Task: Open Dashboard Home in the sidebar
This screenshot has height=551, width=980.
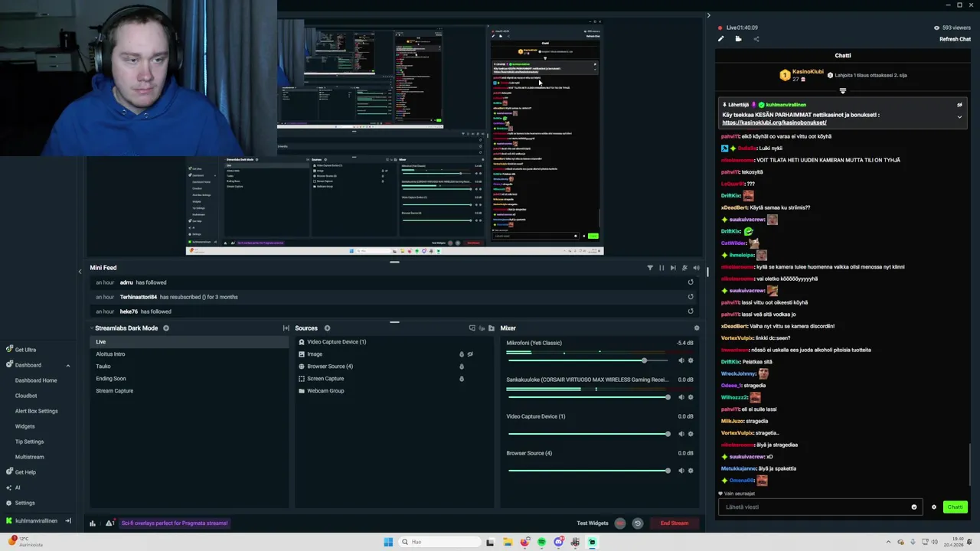Action: tap(36, 380)
